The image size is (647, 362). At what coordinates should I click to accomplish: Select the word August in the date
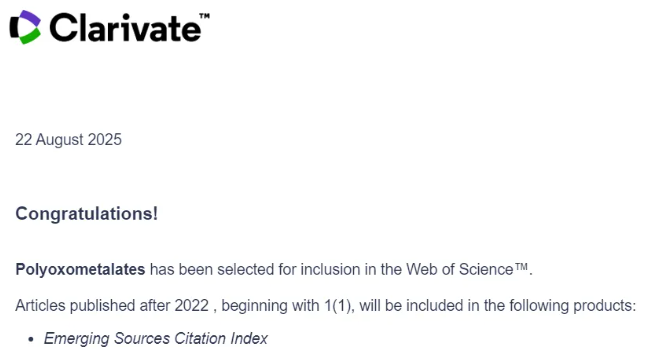pos(59,140)
